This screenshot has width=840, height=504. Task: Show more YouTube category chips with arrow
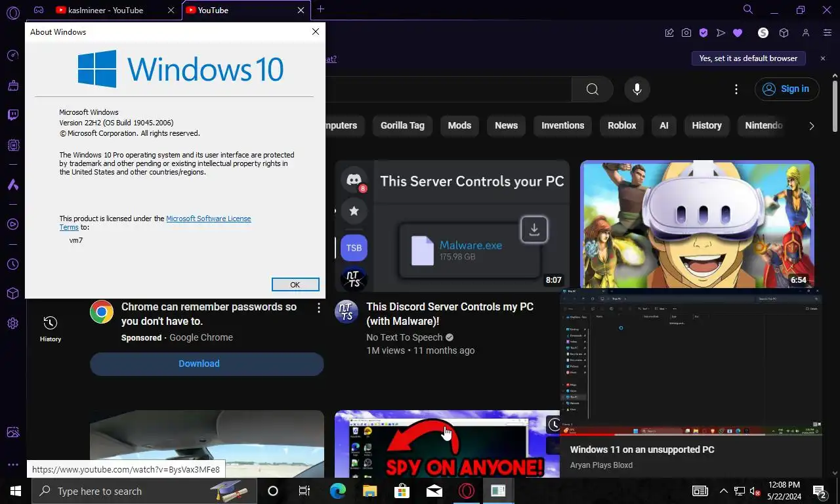click(811, 126)
